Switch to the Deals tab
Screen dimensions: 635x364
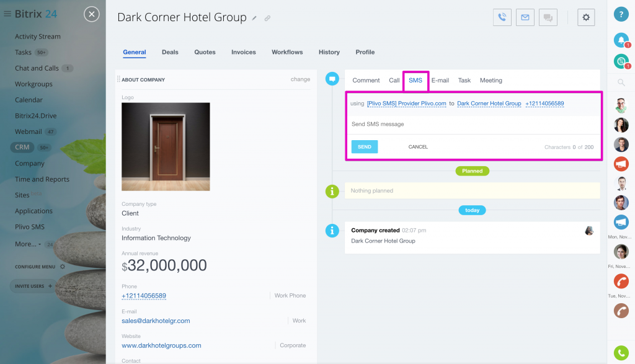[x=170, y=52]
